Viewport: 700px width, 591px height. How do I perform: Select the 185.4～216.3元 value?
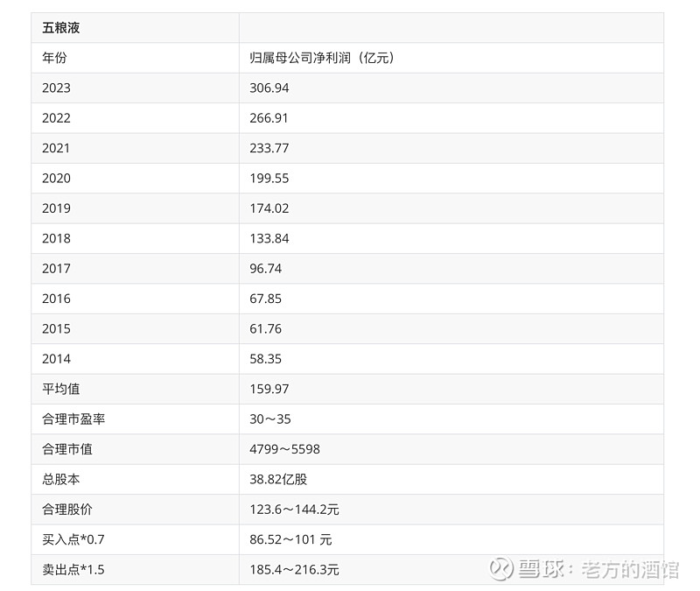(x=294, y=570)
